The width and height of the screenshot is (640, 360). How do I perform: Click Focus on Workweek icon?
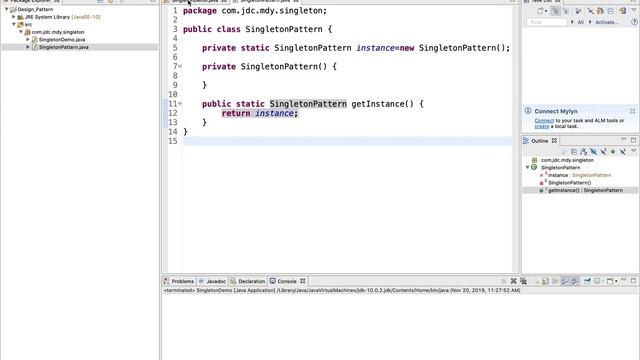pos(578,11)
